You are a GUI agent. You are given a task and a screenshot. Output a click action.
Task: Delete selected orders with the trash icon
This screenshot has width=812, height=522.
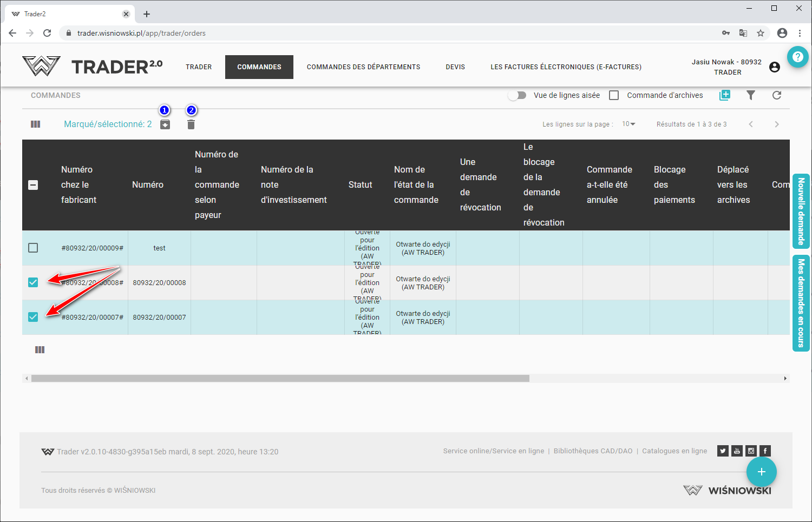tap(191, 125)
